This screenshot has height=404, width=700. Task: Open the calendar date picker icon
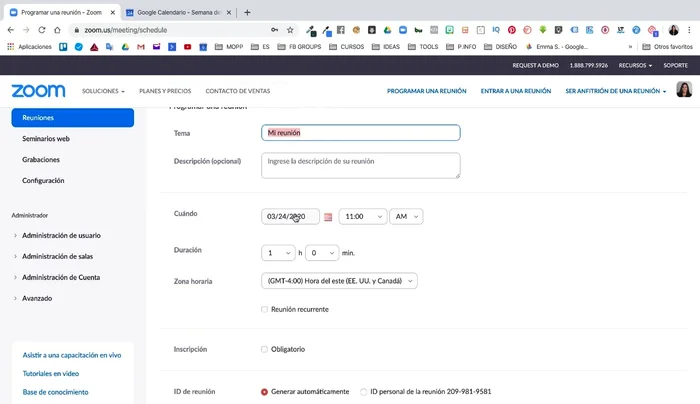pyautogui.click(x=328, y=217)
